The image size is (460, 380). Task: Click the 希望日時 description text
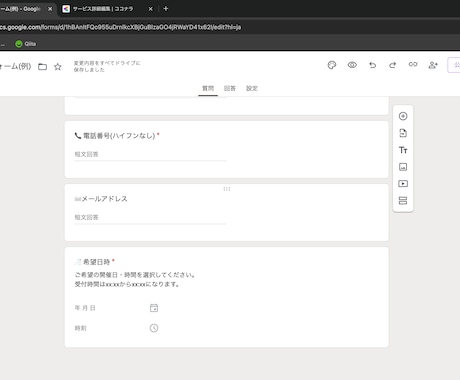(135, 279)
